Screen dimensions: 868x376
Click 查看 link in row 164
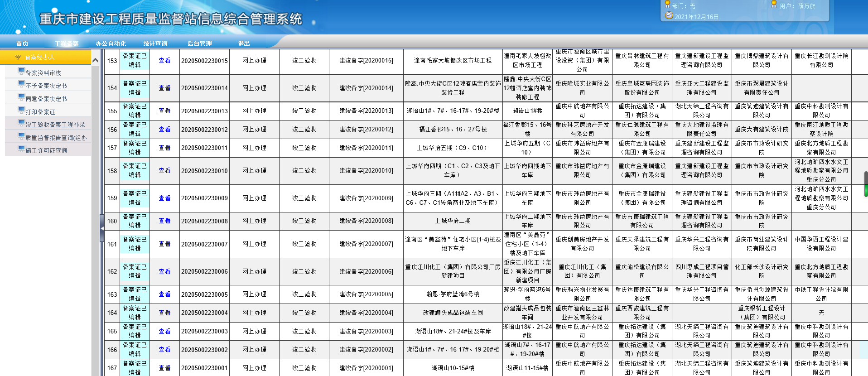[x=164, y=313]
